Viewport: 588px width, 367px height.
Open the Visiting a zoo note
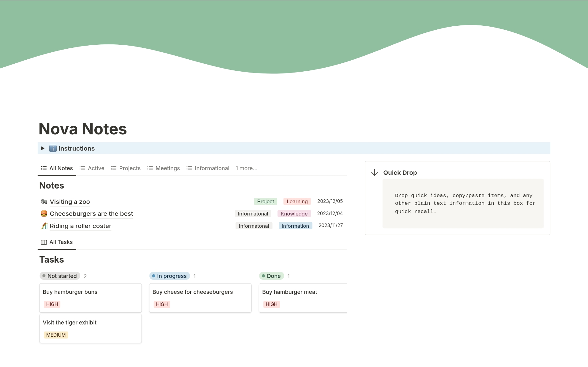coord(70,201)
